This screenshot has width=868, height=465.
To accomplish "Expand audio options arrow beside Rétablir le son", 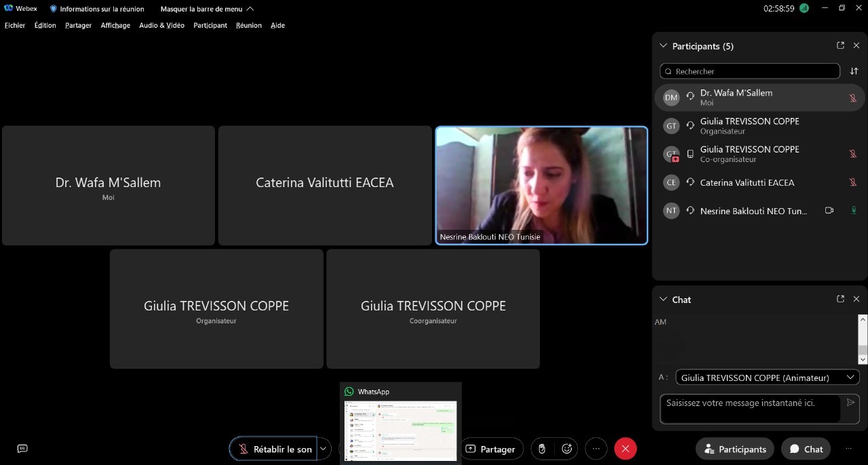I will click(323, 449).
